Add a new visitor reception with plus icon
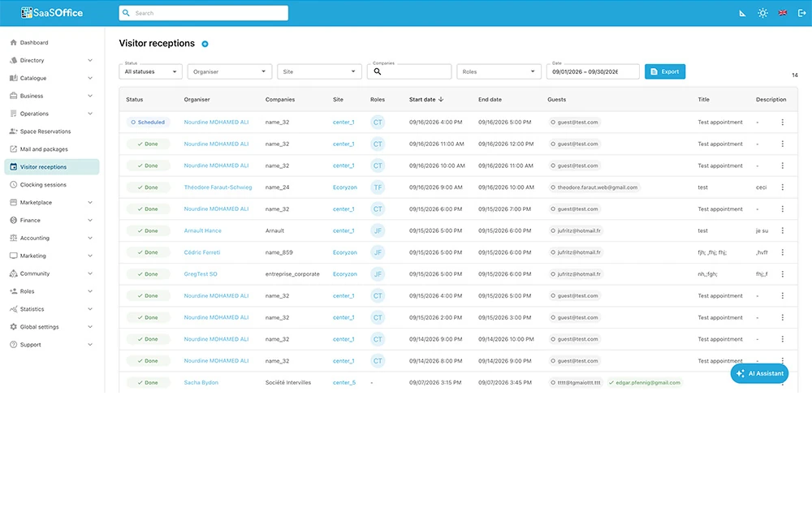Screen dimensions: 812x512 pos(205,44)
